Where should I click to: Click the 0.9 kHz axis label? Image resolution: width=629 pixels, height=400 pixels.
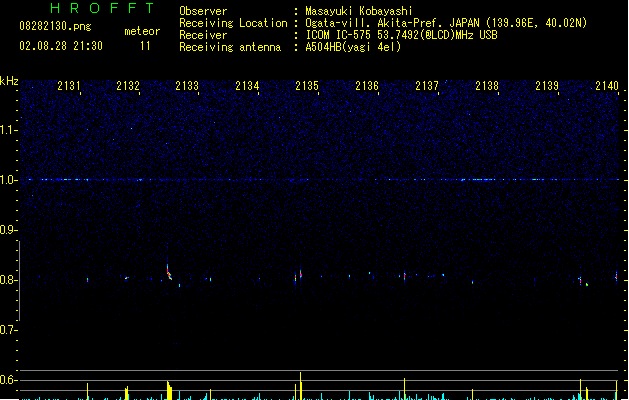[9, 230]
